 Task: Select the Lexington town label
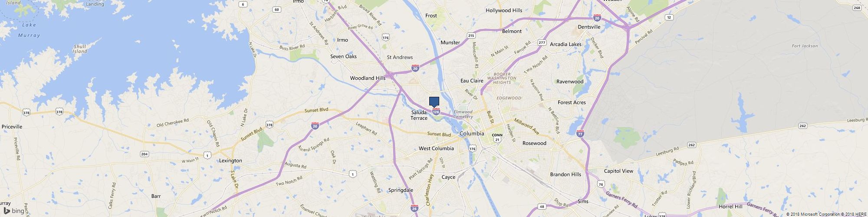click(x=230, y=161)
